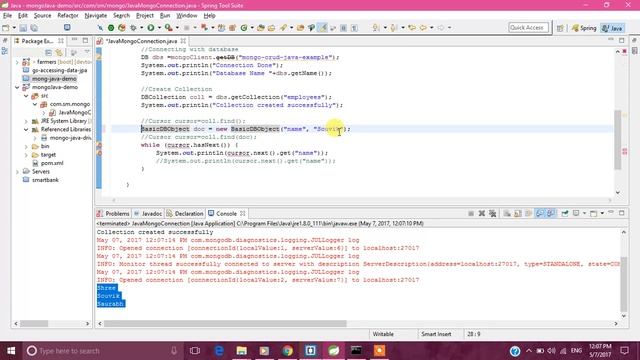This screenshot has height=360, width=640.
Task: Collapse the src folder node
Action: [x=26, y=96]
